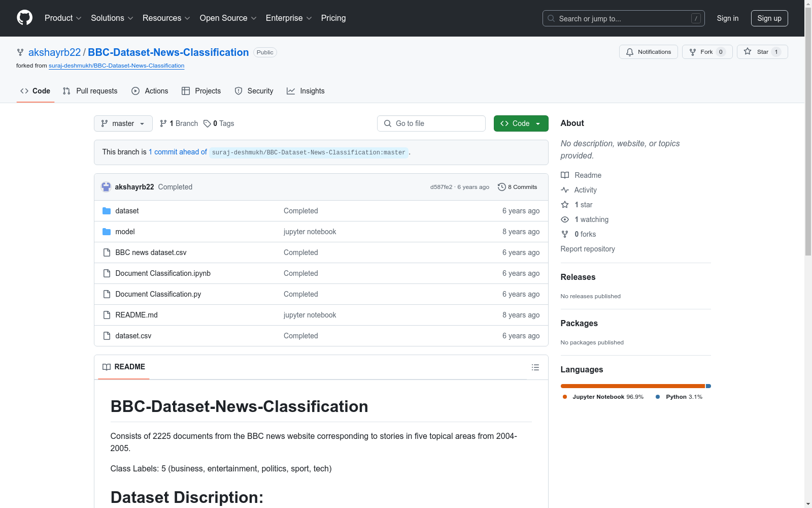Open akshayrb22 user profile link
This screenshot has height=508, width=812.
click(x=54, y=52)
